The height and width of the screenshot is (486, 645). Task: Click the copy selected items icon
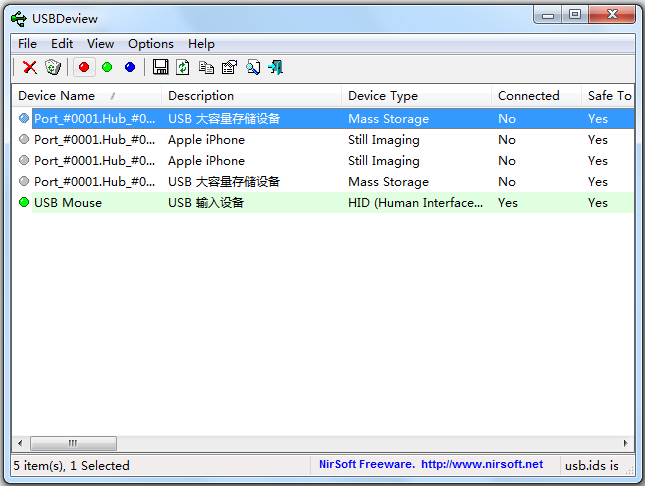(x=206, y=67)
